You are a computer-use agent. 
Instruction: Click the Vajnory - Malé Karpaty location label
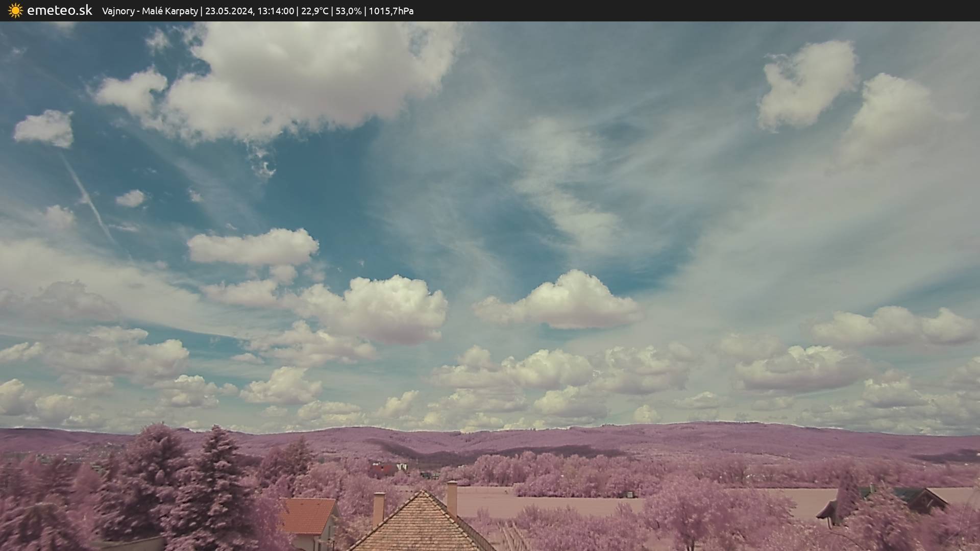pos(150,11)
